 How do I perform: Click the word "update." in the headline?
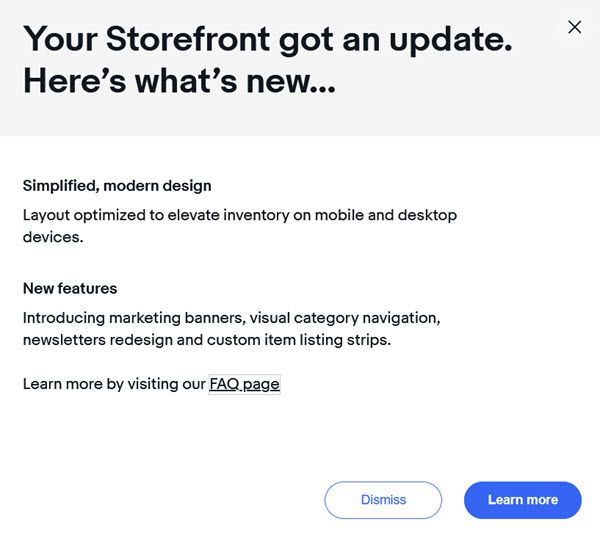tap(451, 41)
